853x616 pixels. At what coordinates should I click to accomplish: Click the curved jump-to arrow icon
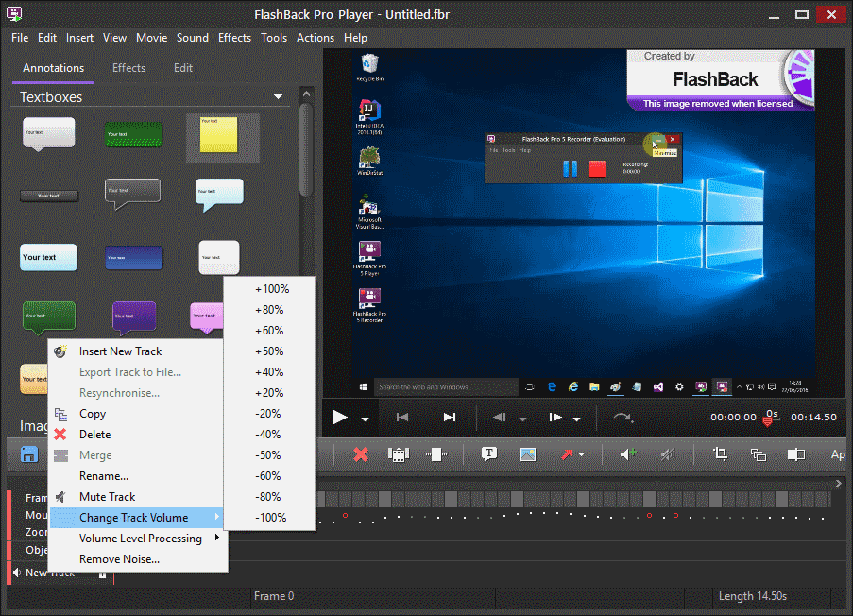tap(623, 418)
